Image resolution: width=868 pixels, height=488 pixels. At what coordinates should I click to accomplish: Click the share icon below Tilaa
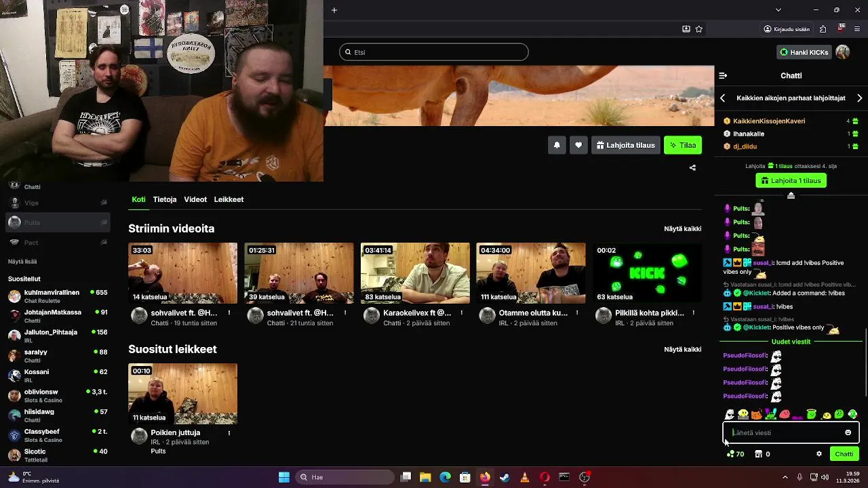[x=692, y=167]
